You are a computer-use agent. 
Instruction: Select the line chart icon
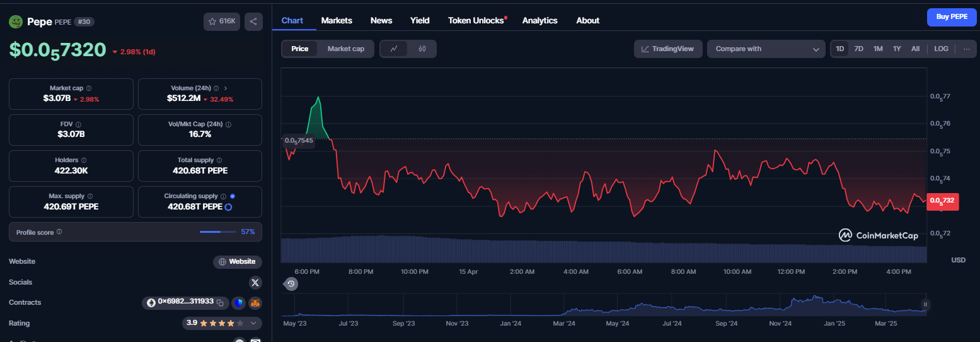pos(394,49)
